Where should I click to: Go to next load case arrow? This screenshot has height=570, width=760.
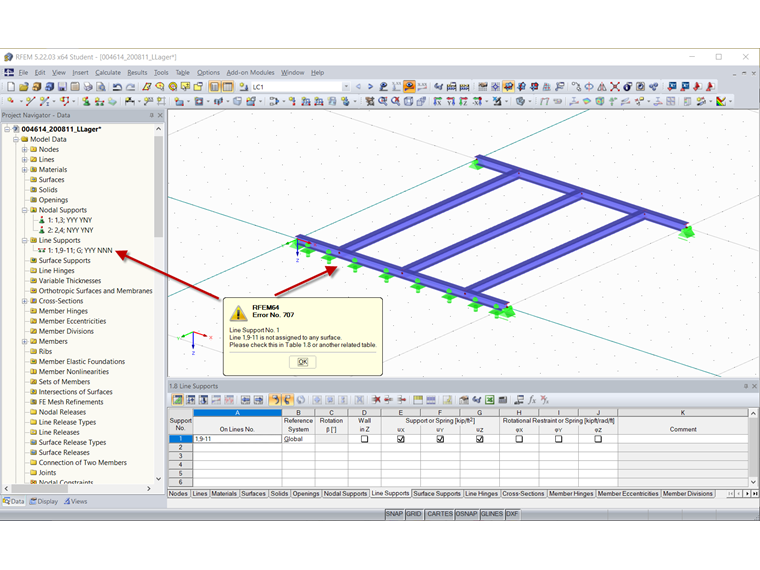tap(370, 87)
